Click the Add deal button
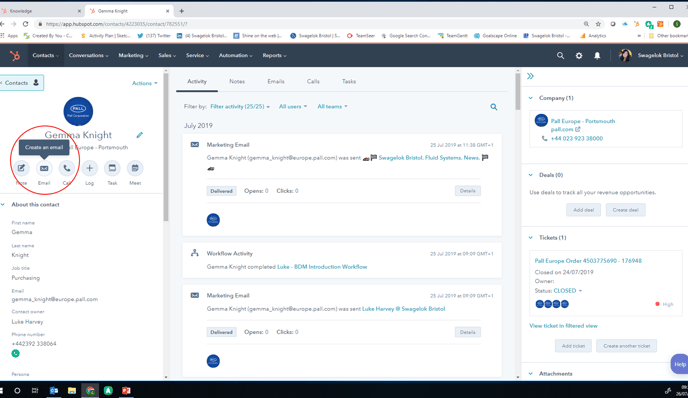Viewport: 688px width, 398px height. (x=584, y=210)
